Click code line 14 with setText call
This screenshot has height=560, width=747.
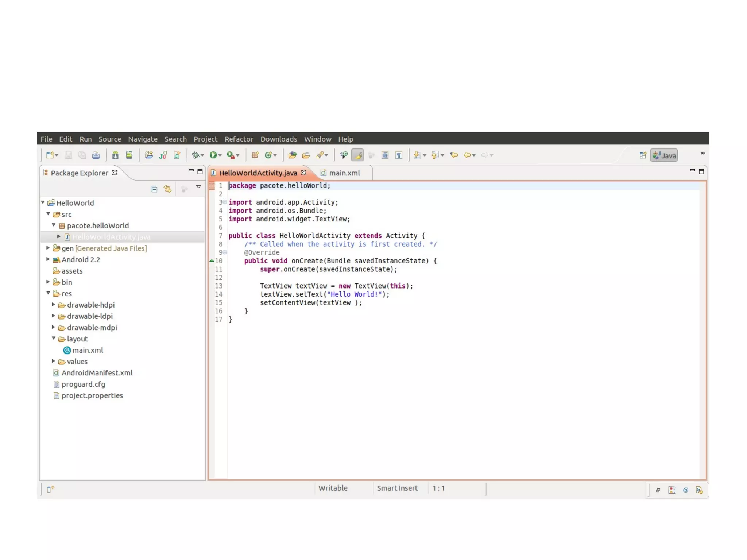324,294
